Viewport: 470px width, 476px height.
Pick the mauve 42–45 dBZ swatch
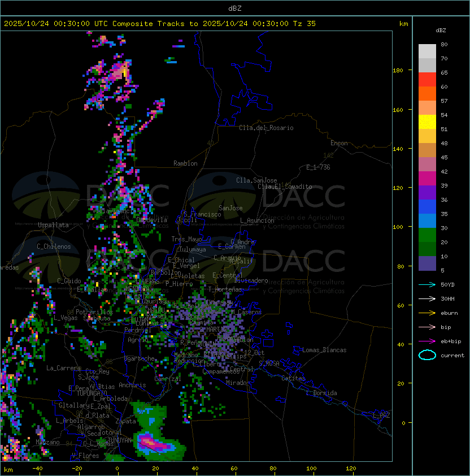[x=427, y=165]
